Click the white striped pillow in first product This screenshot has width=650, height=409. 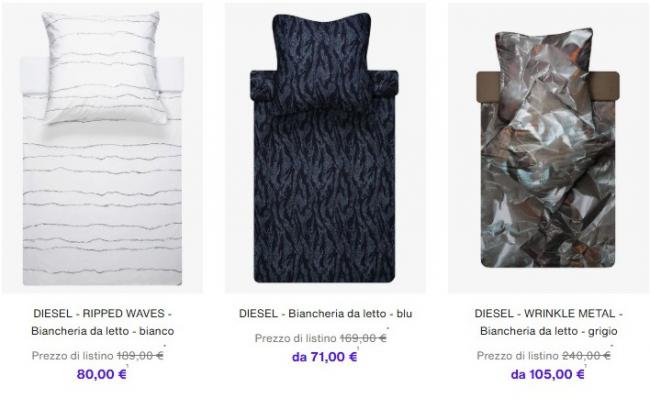[x=104, y=67]
